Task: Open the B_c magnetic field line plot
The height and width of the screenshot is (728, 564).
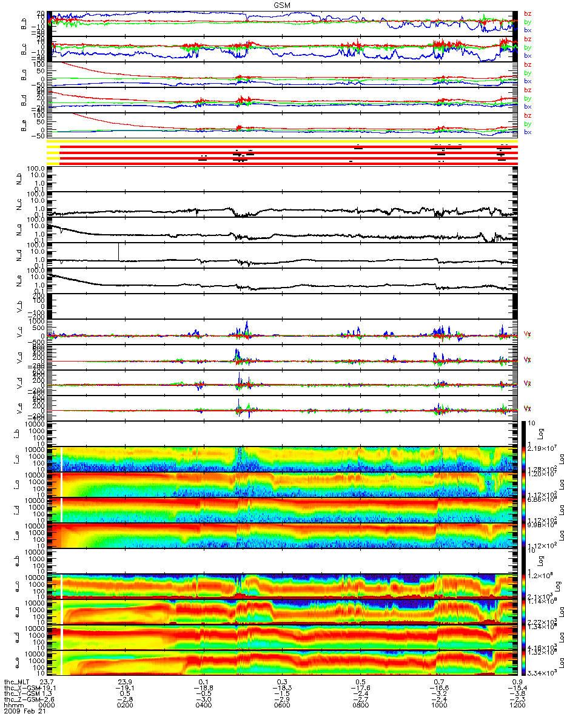Action: coord(283,49)
